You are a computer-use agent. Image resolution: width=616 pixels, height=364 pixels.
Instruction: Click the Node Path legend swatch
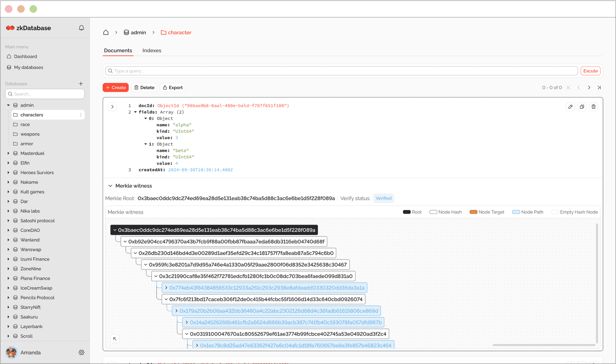(x=516, y=212)
